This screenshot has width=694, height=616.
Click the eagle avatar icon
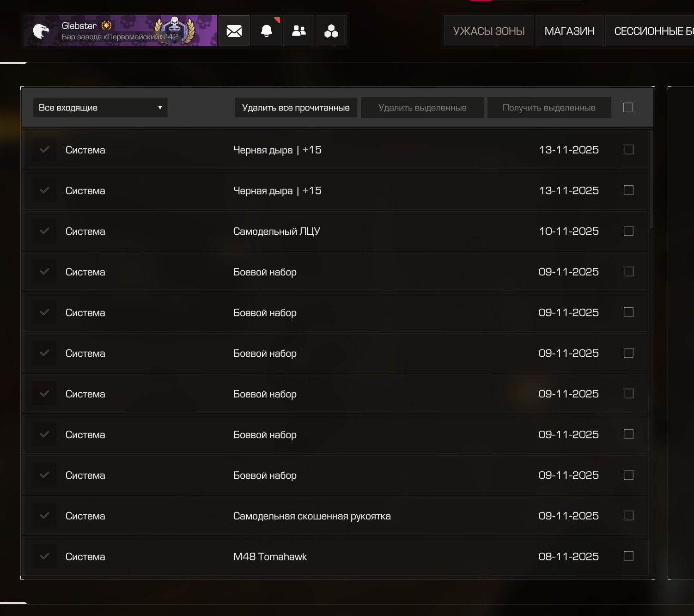(41, 31)
